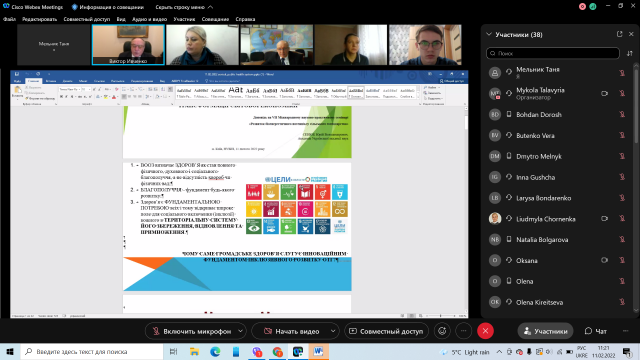
Task: Open Viber from the taskbar
Action: point(257,351)
